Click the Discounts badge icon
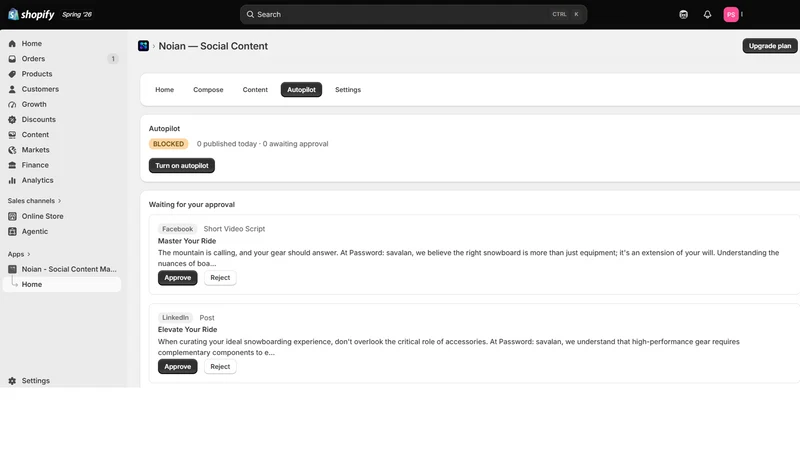800x450 pixels. pyautogui.click(x=12, y=119)
